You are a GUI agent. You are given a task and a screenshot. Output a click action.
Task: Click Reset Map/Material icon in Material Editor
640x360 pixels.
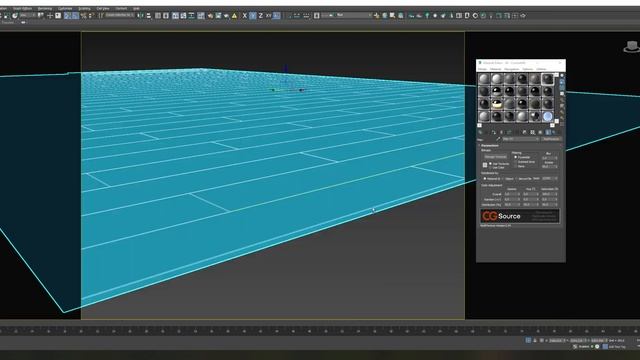(501, 132)
